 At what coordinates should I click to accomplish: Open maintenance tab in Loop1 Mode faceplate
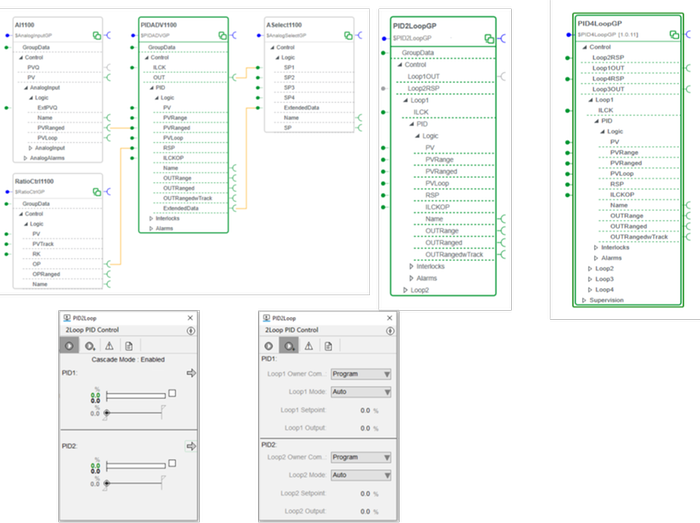tap(289, 346)
